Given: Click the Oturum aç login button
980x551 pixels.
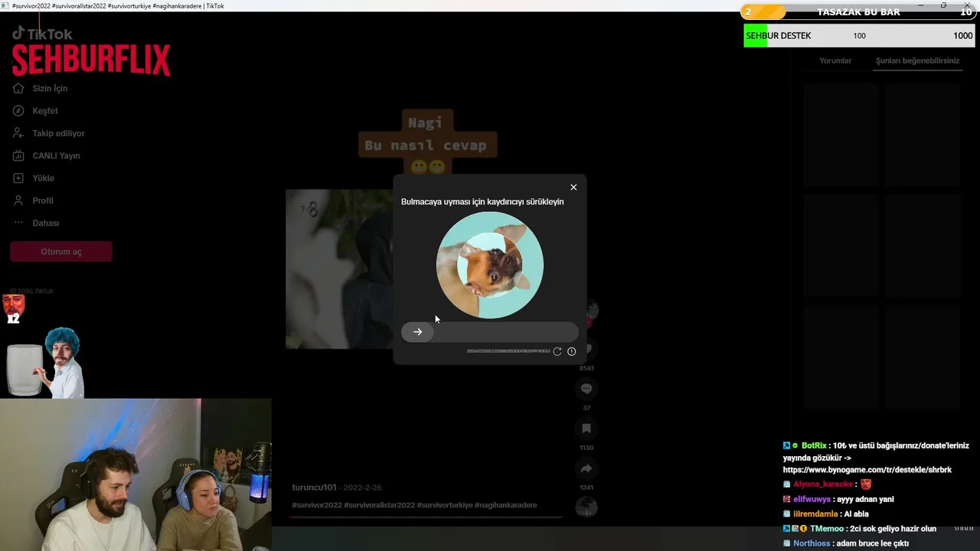Looking at the screenshot, I should pos(61,252).
